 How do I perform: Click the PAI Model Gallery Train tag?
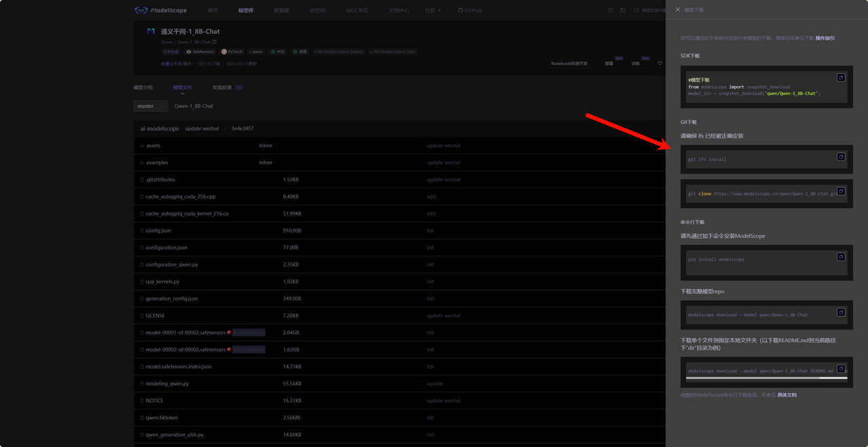click(393, 52)
